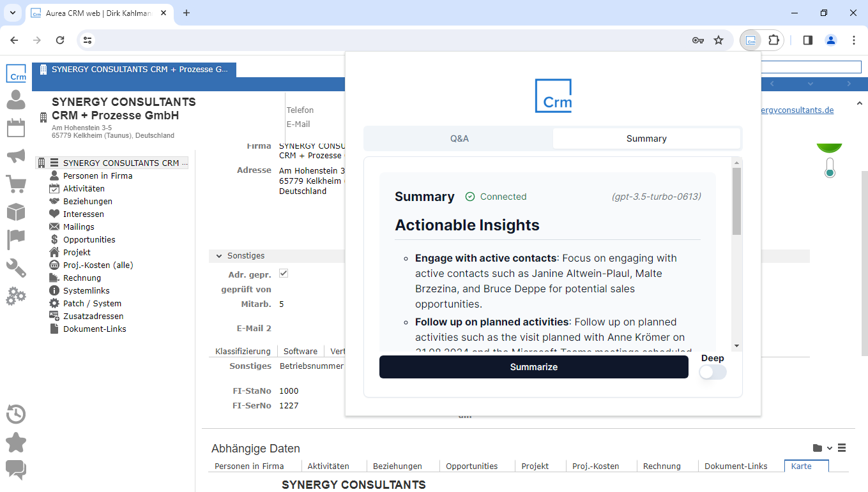Reload the page
This screenshot has width=868, height=492.
point(60,40)
